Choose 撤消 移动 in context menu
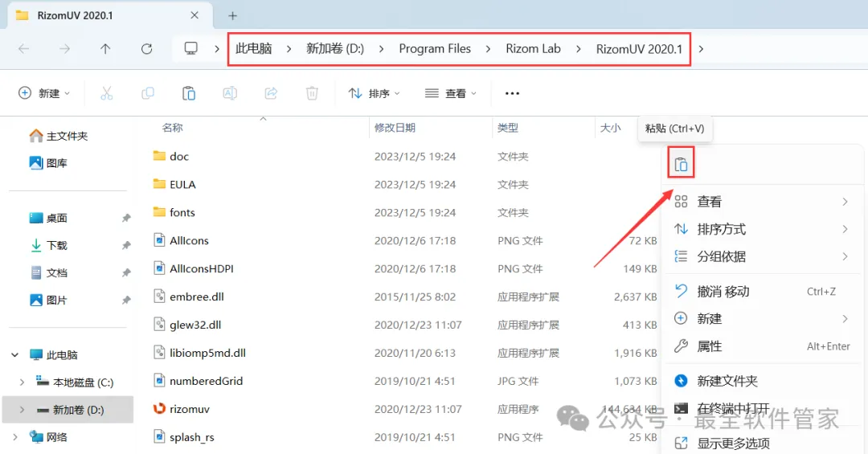 762,291
